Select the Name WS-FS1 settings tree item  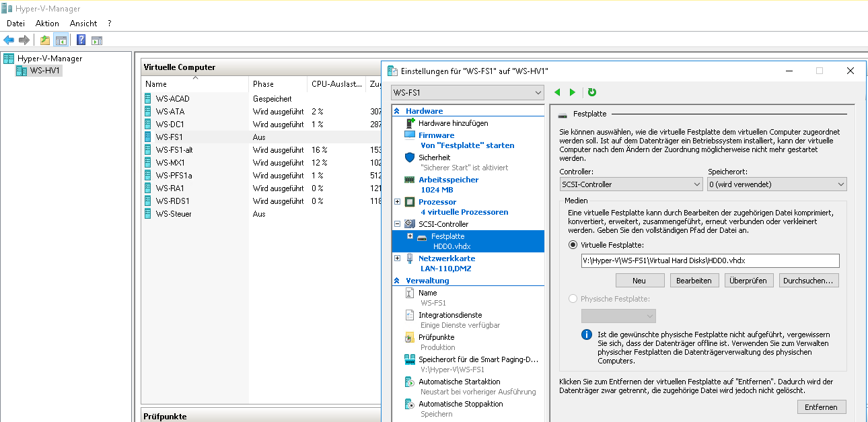click(x=468, y=297)
